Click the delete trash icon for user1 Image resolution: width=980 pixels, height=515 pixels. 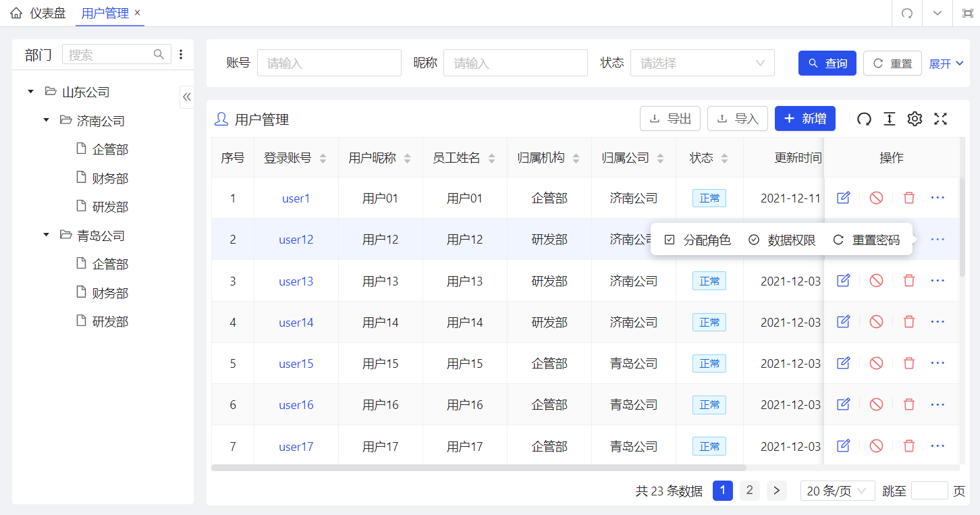[909, 198]
